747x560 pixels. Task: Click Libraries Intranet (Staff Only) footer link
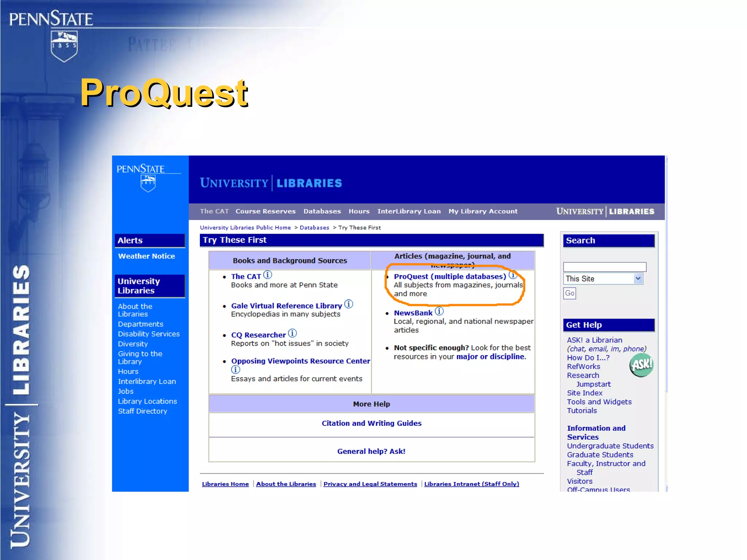[472, 484]
